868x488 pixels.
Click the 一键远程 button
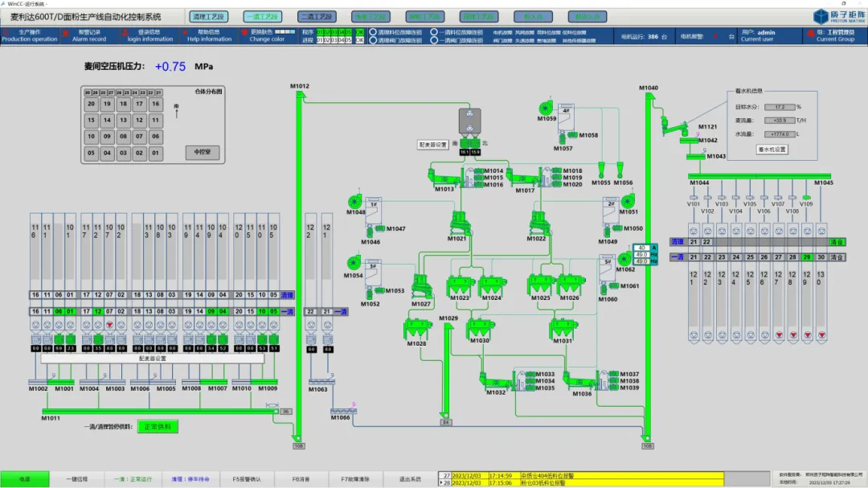tap(77, 479)
